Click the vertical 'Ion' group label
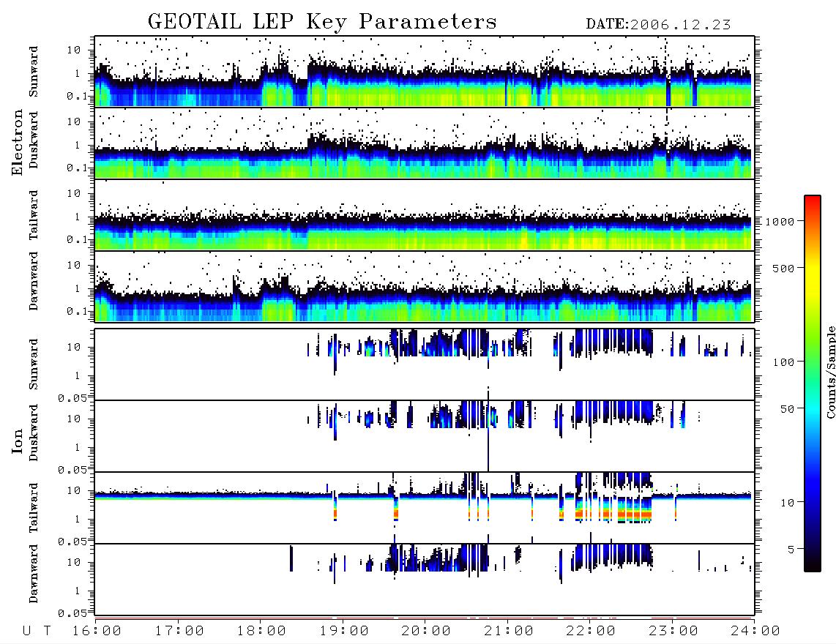The image size is (836, 644). coord(18,441)
